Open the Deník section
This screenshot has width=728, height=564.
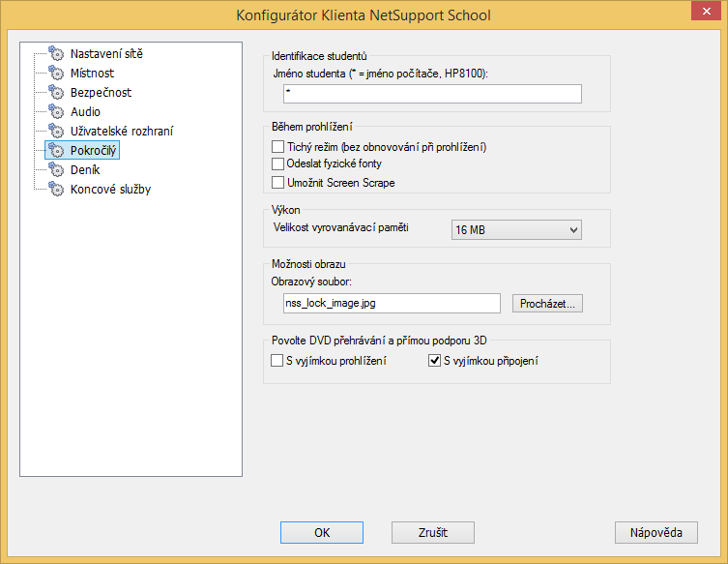pyautogui.click(x=85, y=170)
